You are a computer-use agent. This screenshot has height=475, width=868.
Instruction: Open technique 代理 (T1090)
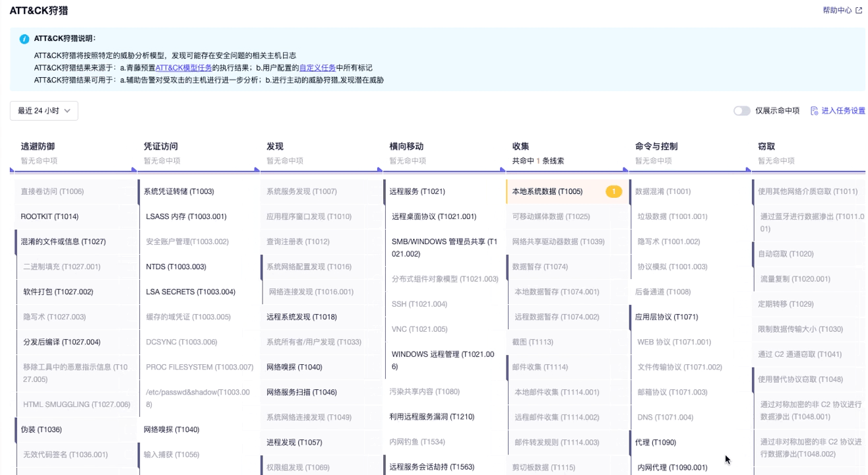pos(656,443)
